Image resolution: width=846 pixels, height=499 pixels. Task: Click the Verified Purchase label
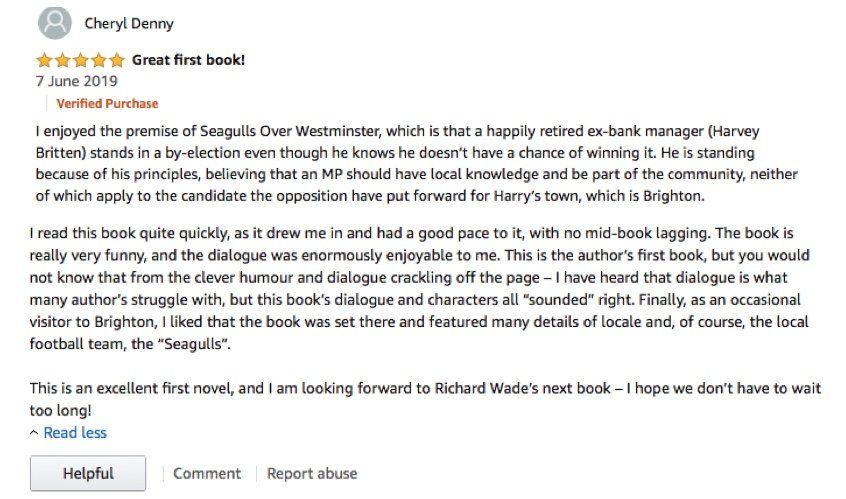coord(107,103)
